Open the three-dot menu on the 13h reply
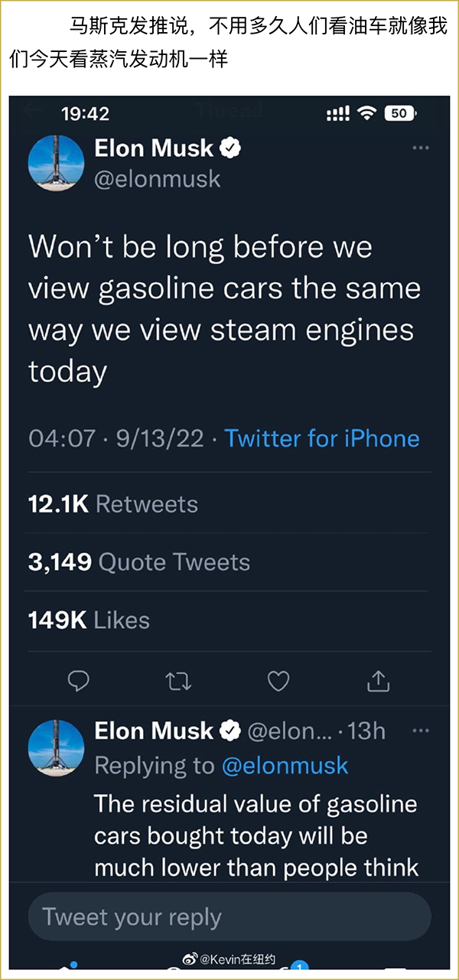Viewport: 459px width, 980px height. pos(421,731)
